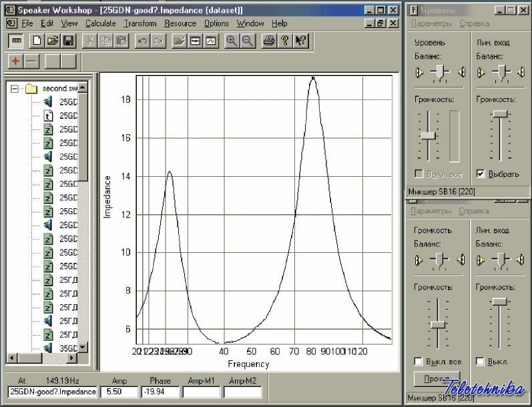Open the Transform menu
The height and width of the screenshot is (407, 532).
pos(140,23)
